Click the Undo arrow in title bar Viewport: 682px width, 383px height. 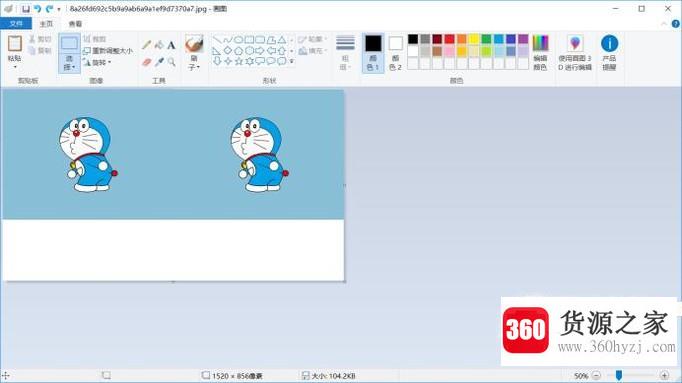click(x=37, y=9)
